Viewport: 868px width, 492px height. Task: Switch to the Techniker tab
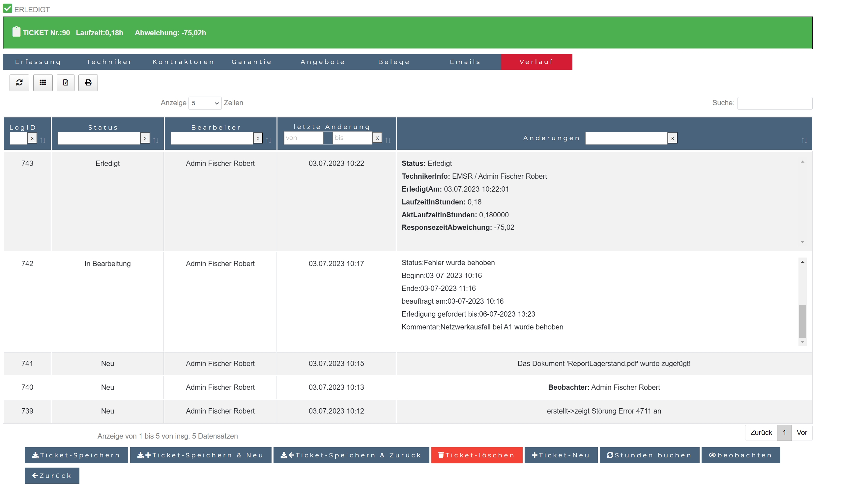click(x=109, y=62)
